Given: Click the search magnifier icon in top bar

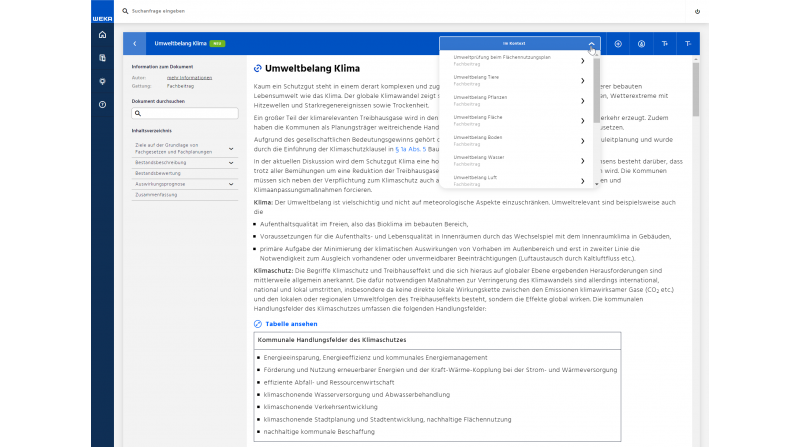Looking at the screenshot, I should tap(125, 11).
